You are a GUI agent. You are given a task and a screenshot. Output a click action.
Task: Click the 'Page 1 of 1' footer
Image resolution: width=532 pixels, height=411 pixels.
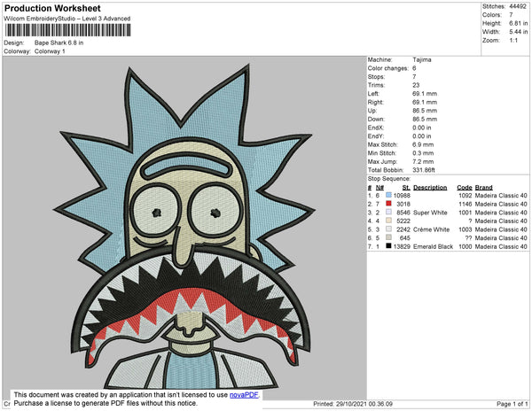[512, 404]
